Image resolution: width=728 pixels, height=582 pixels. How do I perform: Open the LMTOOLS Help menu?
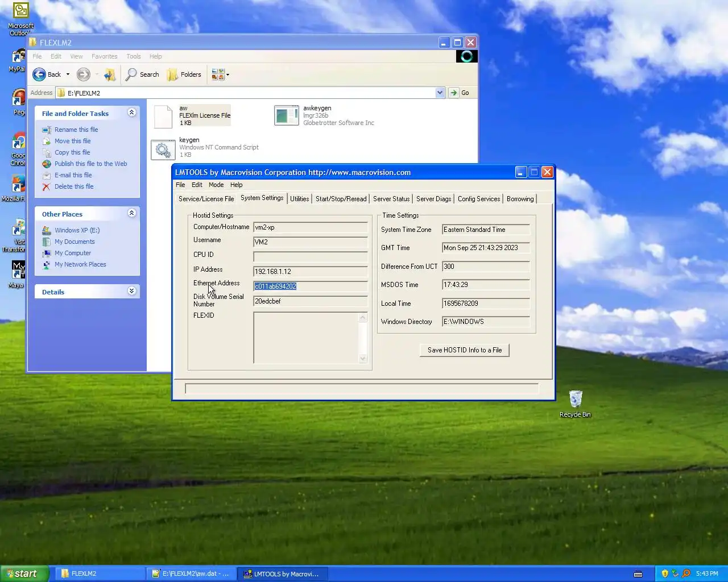point(237,185)
